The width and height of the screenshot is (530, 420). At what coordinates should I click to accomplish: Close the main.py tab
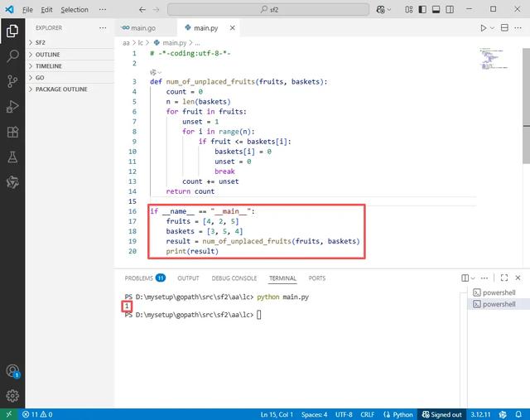click(232, 27)
